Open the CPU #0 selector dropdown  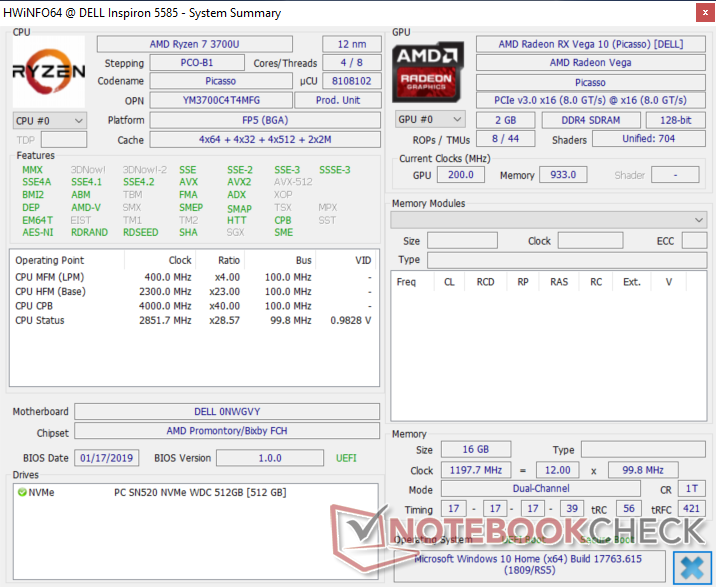(x=49, y=121)
